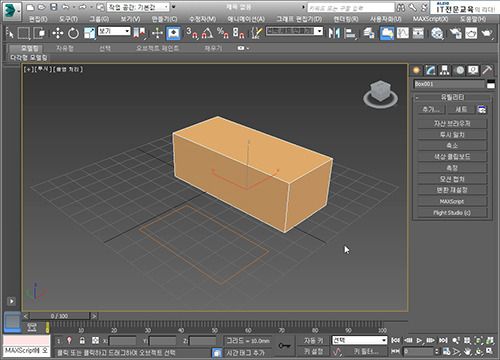Toggle the Set Key mode button
Image resolution: width=500 pixels, height=360 pixels.
(313, 351)
